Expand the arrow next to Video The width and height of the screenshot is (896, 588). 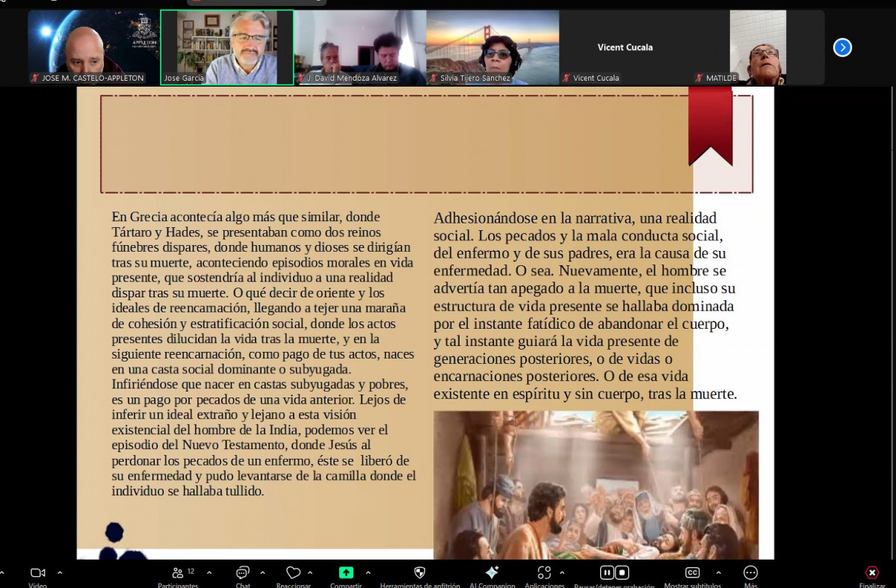60,572
